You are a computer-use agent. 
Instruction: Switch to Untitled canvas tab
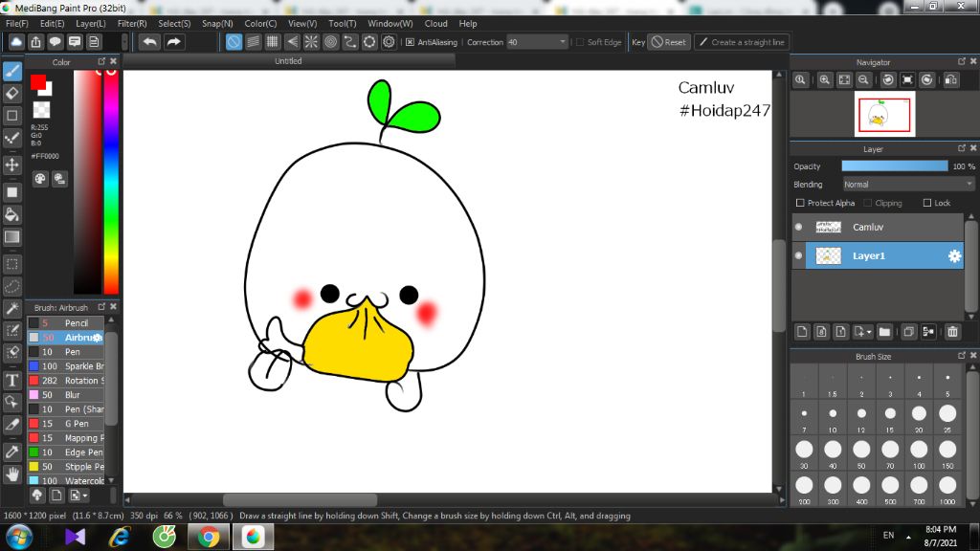coord(288,61)
